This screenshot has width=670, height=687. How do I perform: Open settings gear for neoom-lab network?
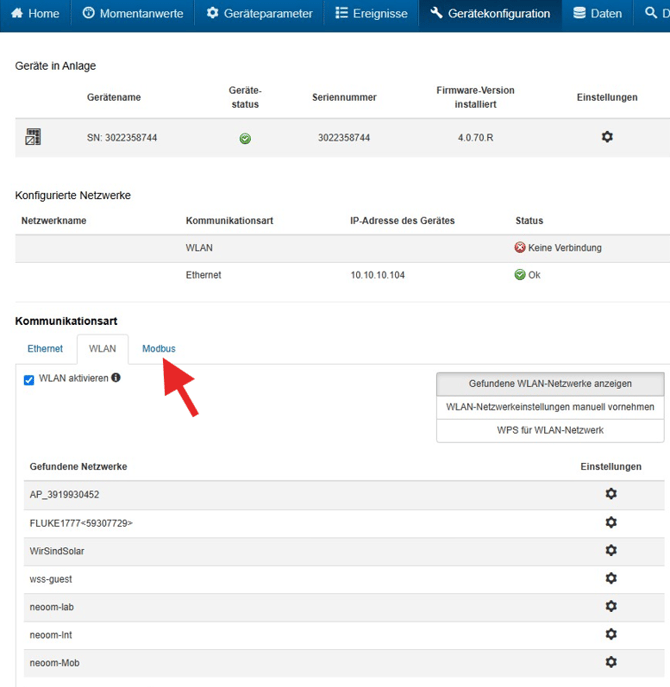pyautogui.click(x=611, y=606)
